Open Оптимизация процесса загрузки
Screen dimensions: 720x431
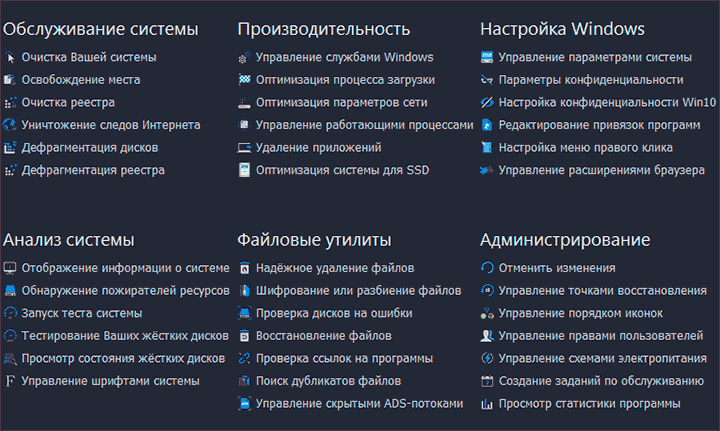coord(345,80)
